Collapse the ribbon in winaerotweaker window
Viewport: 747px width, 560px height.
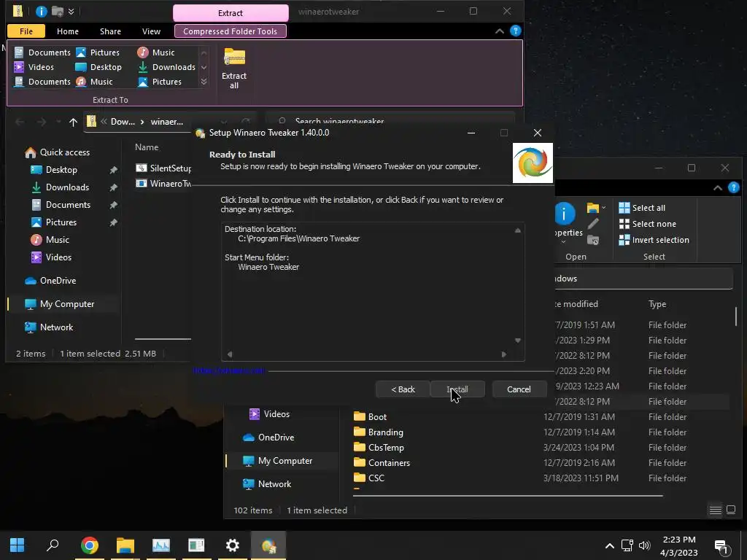tap(499, 31)
